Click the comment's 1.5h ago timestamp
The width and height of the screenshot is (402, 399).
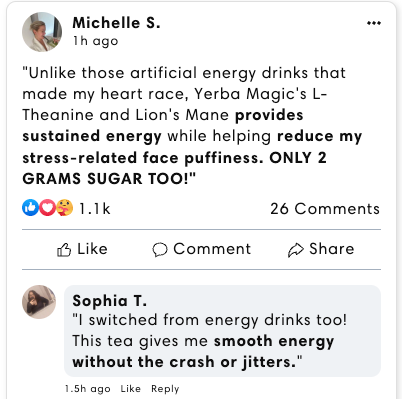[x=88, y=389]
